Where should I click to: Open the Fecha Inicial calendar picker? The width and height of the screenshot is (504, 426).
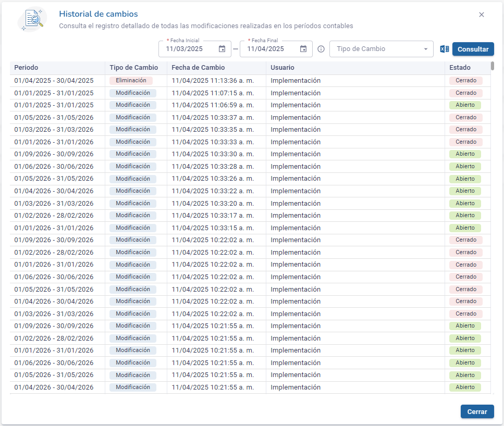[222, 49]
